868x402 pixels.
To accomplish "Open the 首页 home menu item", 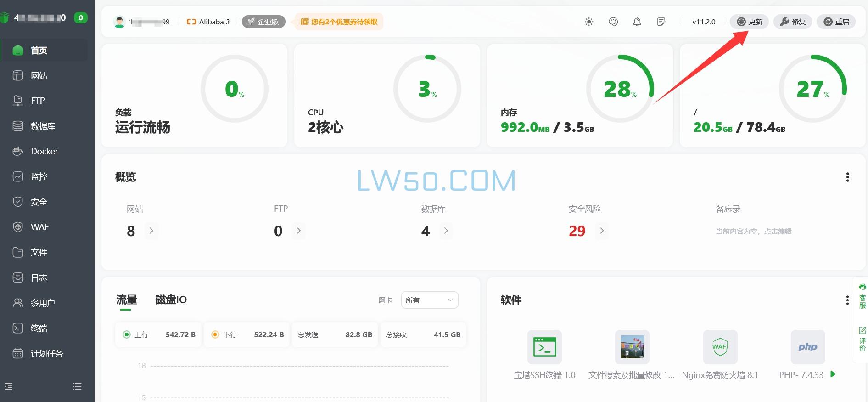I will [44, 50].
